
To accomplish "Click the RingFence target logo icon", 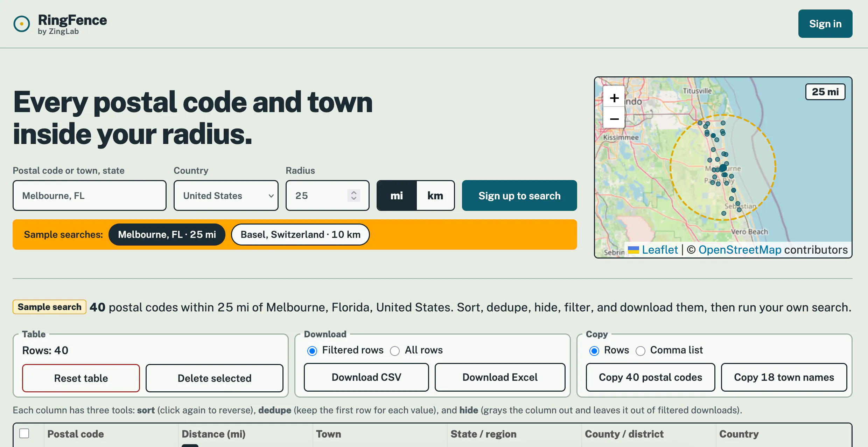I will pos(22,24).
